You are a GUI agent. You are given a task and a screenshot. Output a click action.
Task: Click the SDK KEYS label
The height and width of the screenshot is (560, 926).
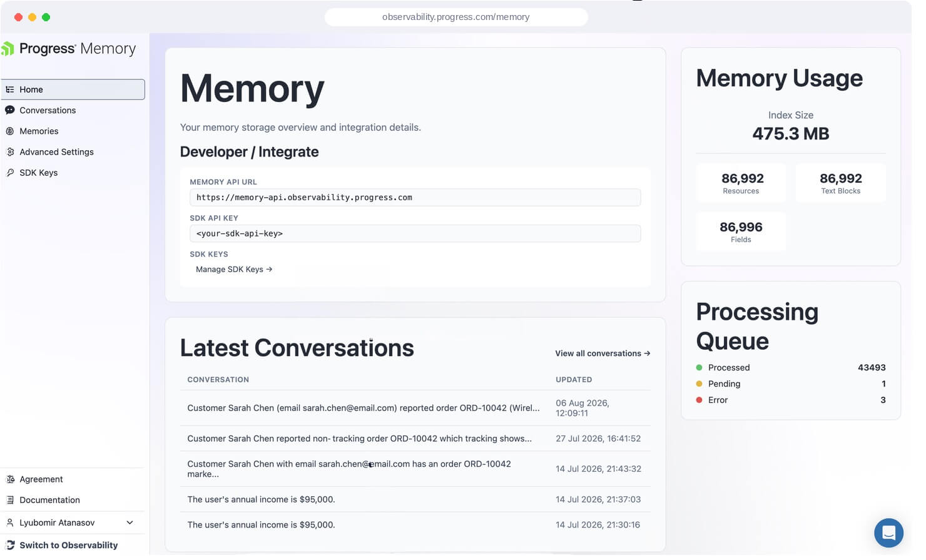click(210, 256)
